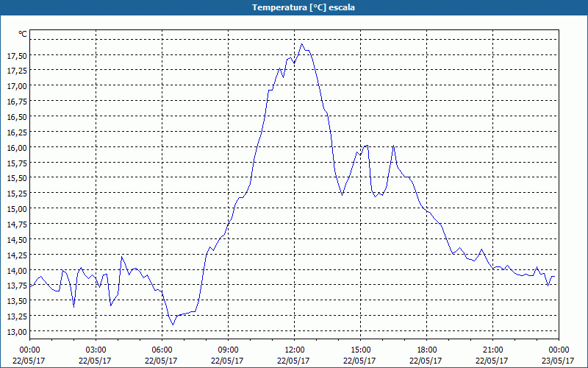This screenshot has height=368, width=588.
Task: Click the 06:00 22/05/17 time label
Action: click(x=162, y=355)
